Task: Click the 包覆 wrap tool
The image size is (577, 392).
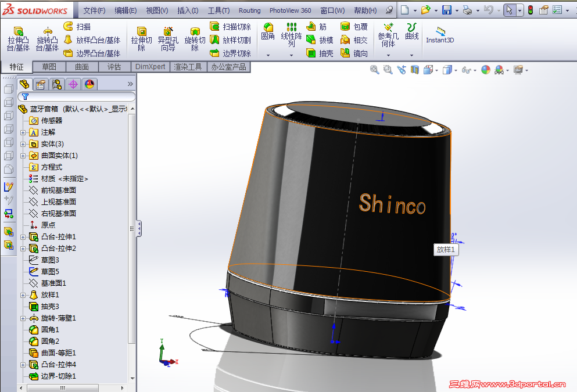Action: [x=354, y=27]
